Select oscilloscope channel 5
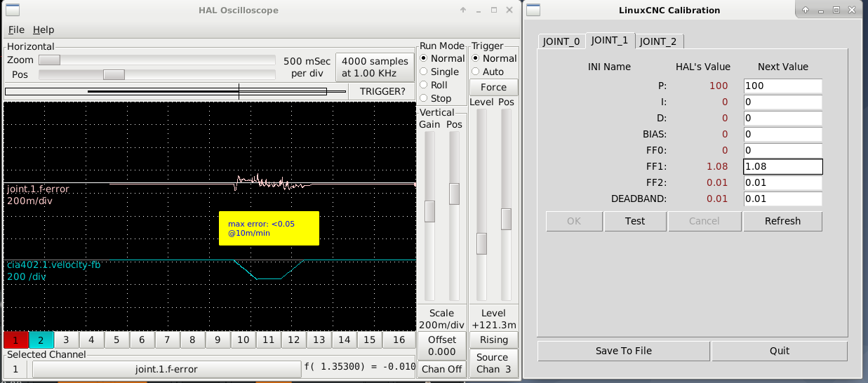 (116, 340)
